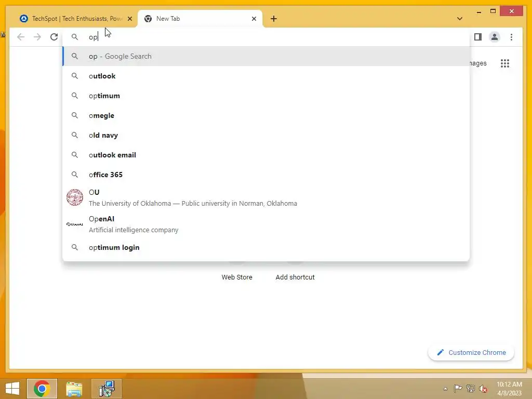Pick the 'old navy' suggestion
This screenshot has width=532, height=399.
(x=267, y=135)
